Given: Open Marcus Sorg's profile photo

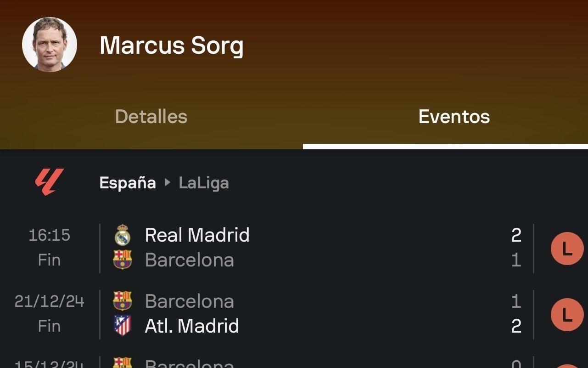Looking at the screenshot, I should (x=50, y=45).
